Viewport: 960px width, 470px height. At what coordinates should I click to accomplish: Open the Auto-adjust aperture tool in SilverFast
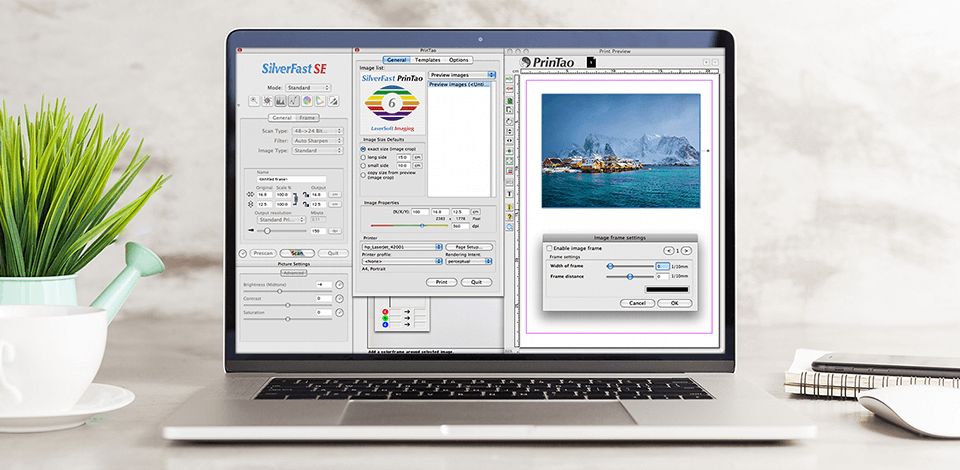[267, 101]
